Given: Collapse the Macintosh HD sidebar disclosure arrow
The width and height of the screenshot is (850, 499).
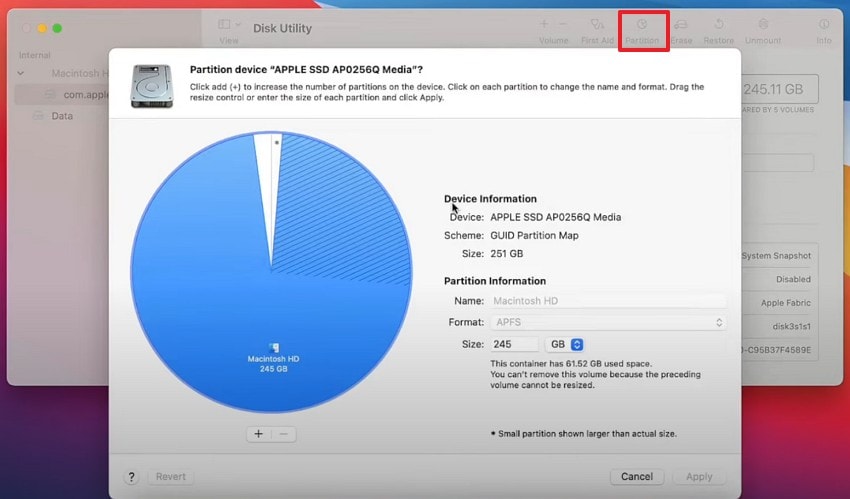Looking at the screenshot, I should click(x=21, y=73).
